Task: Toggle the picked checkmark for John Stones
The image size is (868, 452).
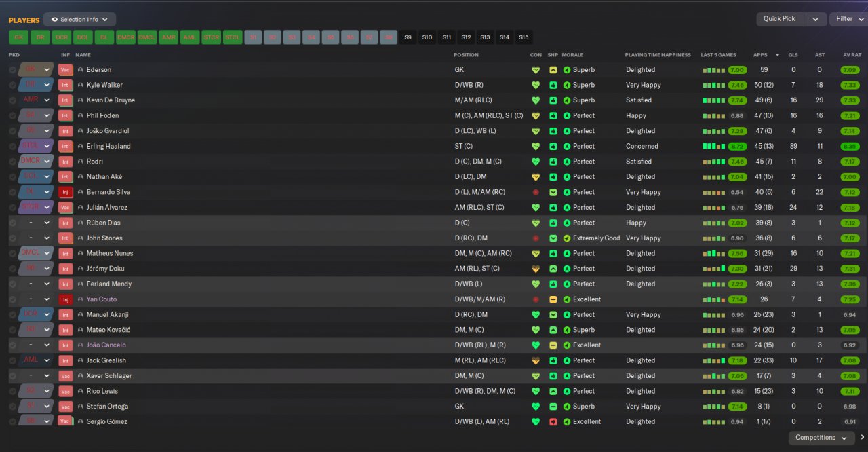Action: pos(12,238)
